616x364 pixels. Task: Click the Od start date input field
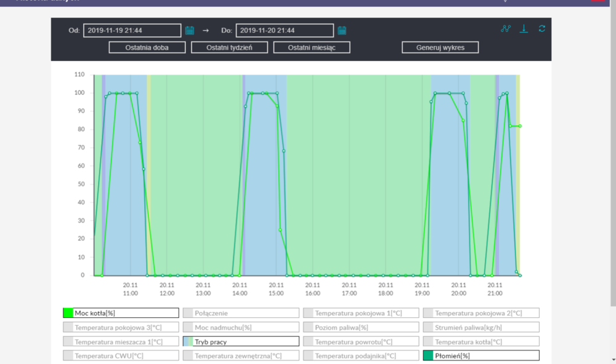(x=132, y=30)
